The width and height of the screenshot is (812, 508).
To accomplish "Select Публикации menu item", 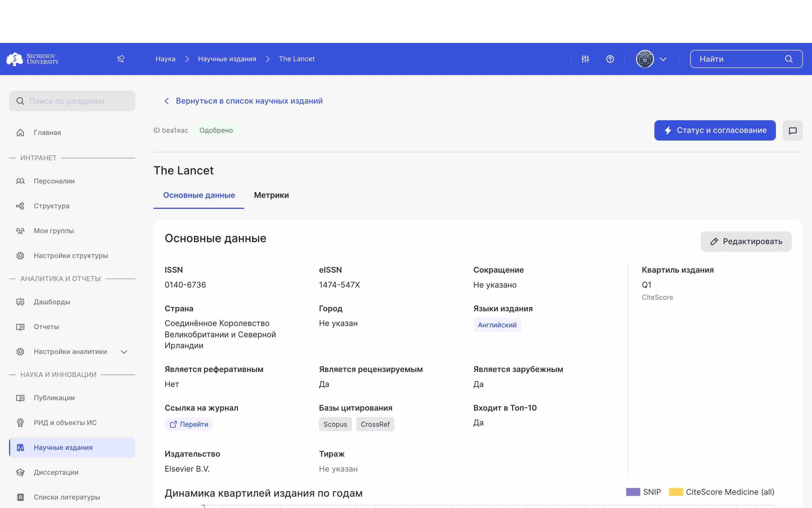I will (x=72, y=398).
